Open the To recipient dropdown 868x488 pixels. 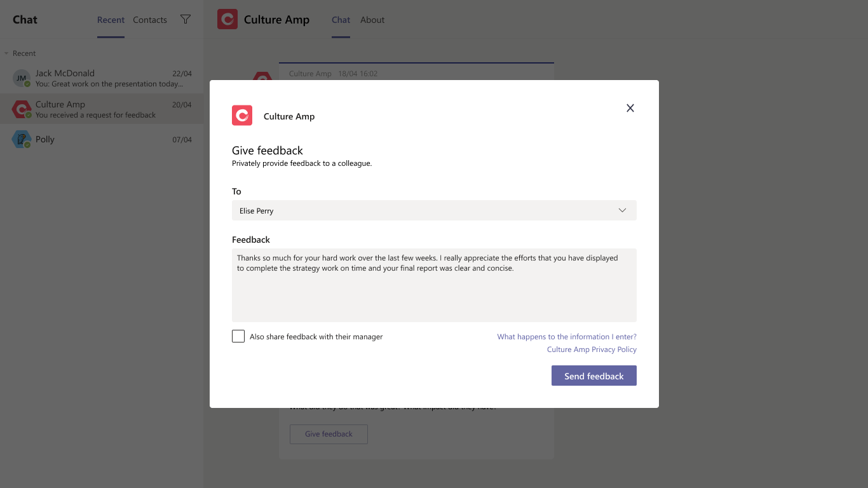click(434, 210)
